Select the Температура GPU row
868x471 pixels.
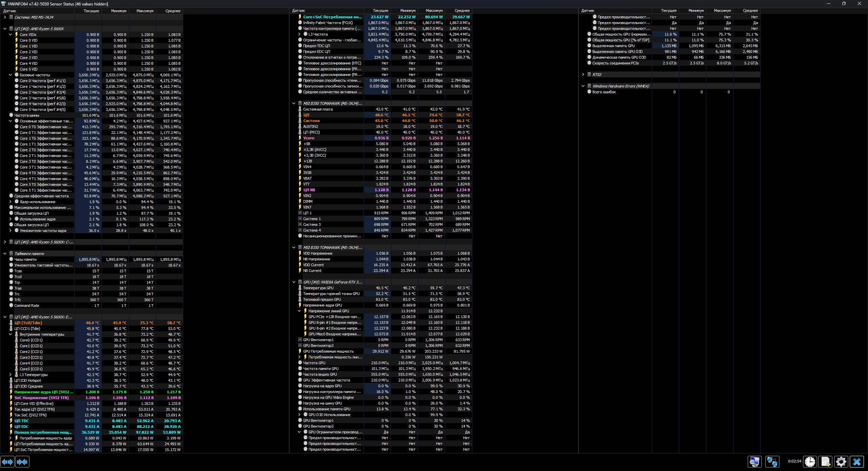318,288
